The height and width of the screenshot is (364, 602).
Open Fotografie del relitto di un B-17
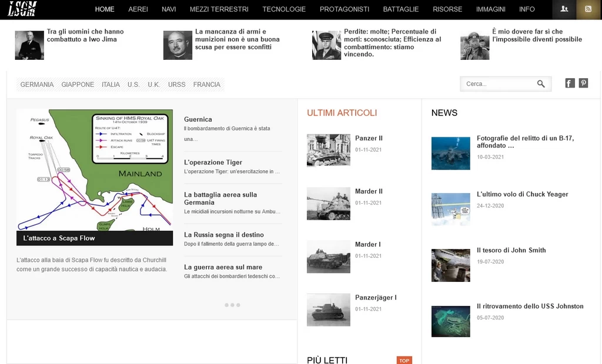tap(525, 142)
